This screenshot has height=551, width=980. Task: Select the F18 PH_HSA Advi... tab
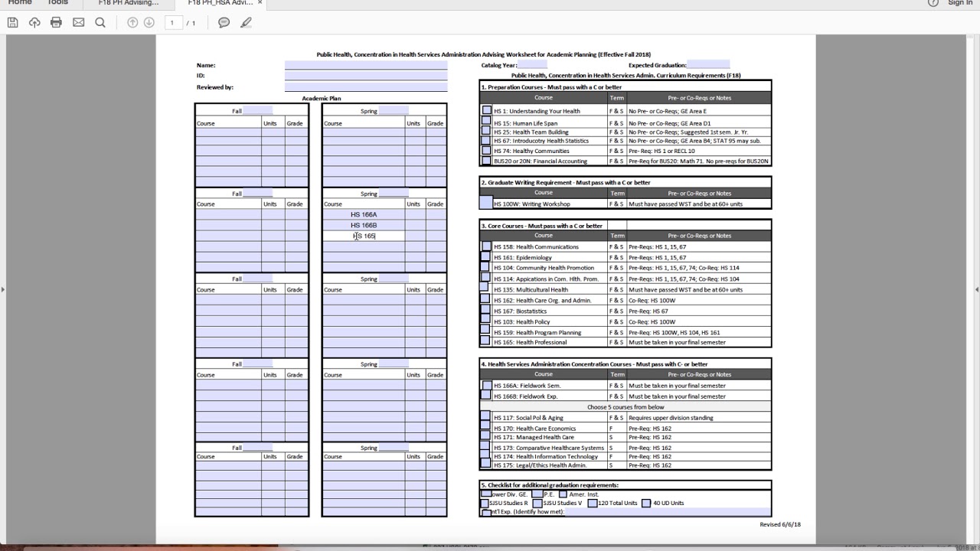(220, 3)
